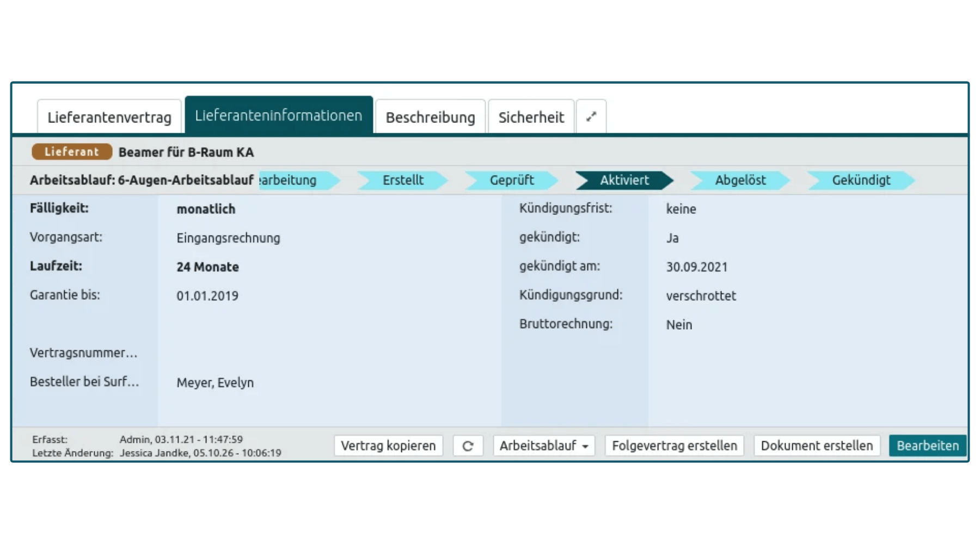Open the Arbeitsablauf dropdown menu
Image resolution: width=980 pixels, height=544 pixels.
(544, 446)
